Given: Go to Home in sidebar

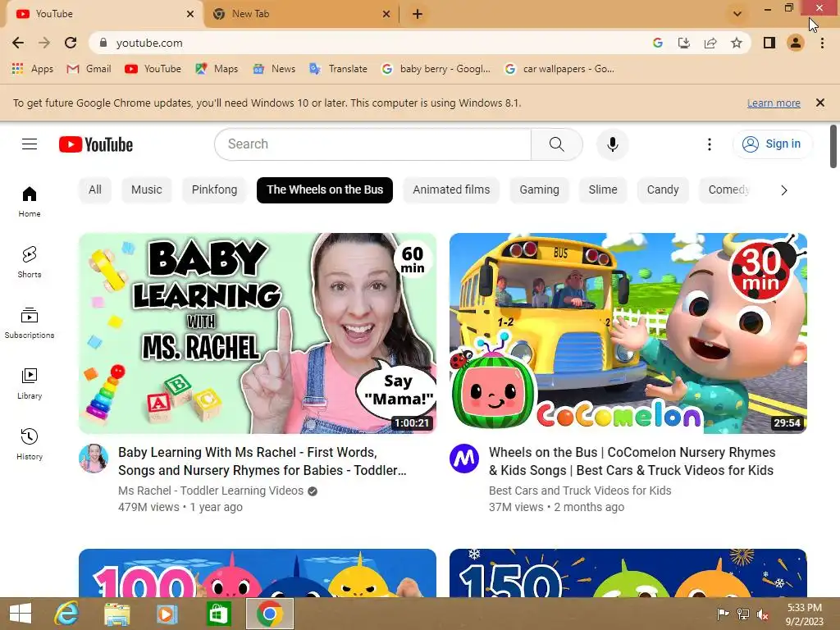Looking at the screenshot, I should 30,202.
